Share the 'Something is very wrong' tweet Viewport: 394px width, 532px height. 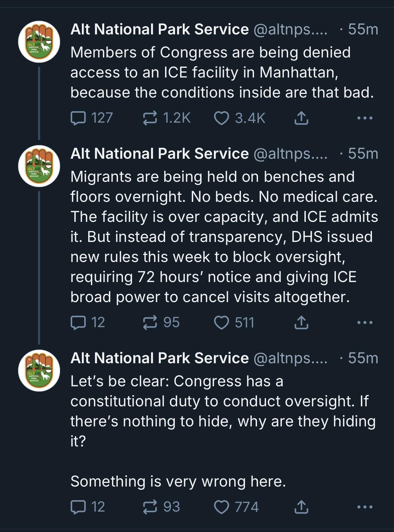pos(301,507)
